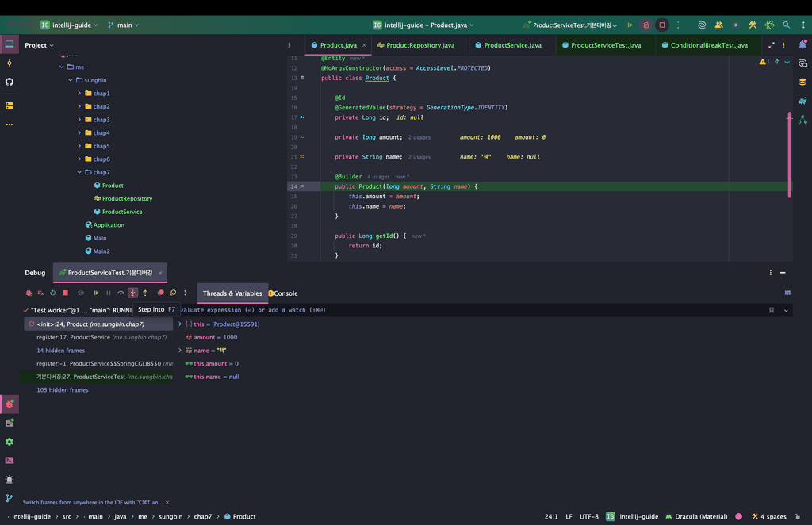Click the Step Into debugger button
812x525 pixels.
(x=133, y=293)
